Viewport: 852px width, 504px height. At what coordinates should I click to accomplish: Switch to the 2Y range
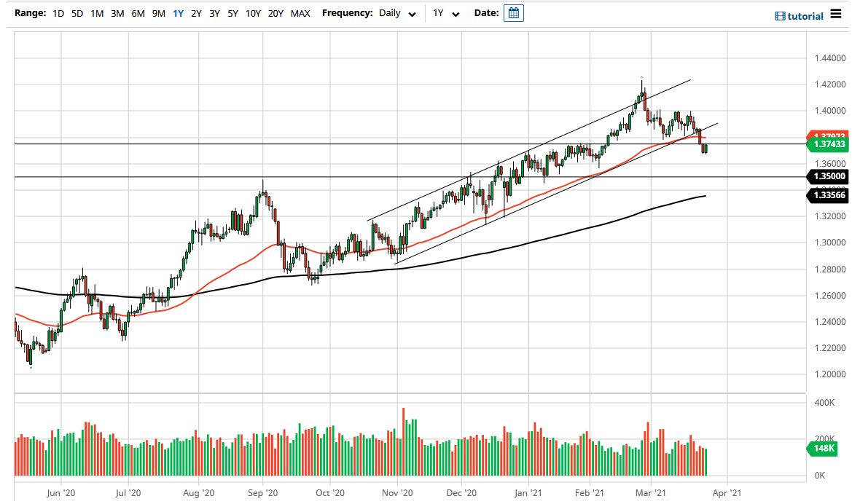pos(195,13)
